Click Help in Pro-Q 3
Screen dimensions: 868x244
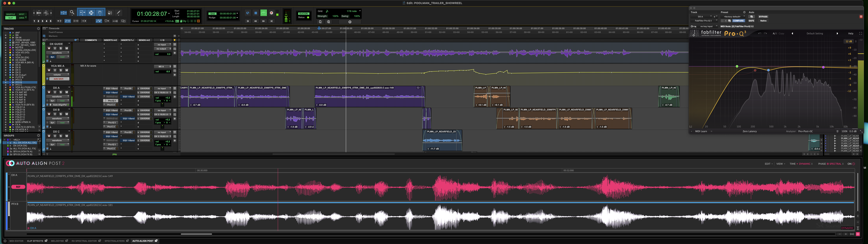(x=851, y=33)
